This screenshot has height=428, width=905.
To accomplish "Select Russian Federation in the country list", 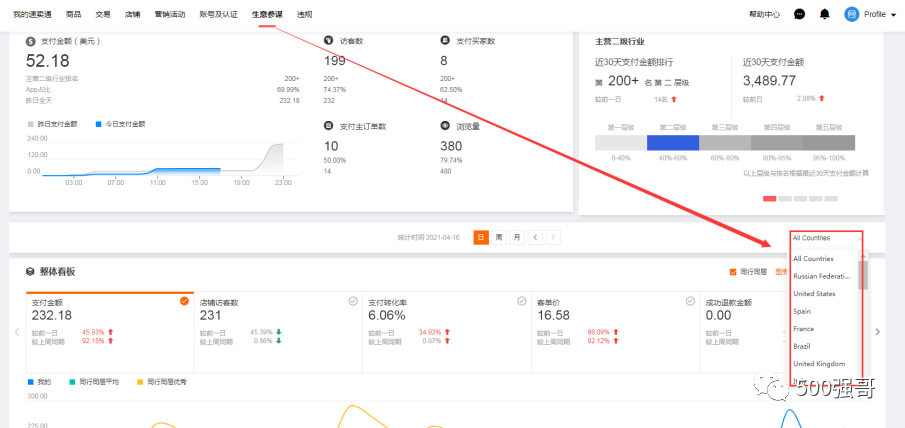I will click(822, 276).
